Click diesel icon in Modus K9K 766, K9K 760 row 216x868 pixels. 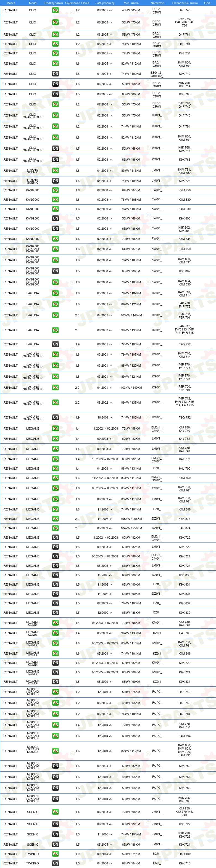[55, 799]
